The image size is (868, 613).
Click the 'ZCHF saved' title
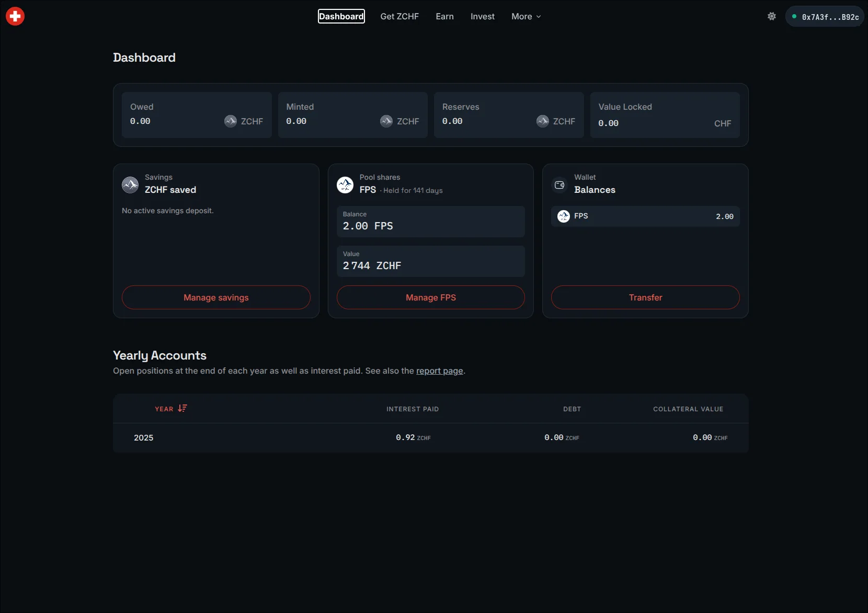[x=170, y=190]
